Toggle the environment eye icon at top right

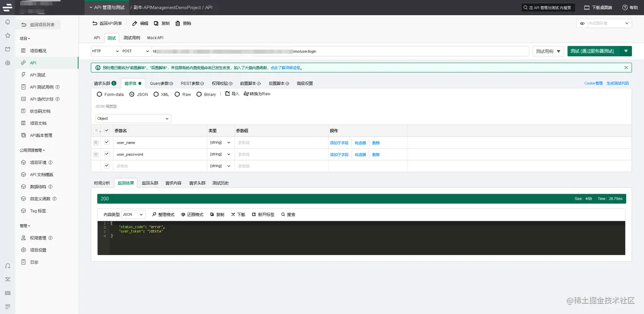582,23
